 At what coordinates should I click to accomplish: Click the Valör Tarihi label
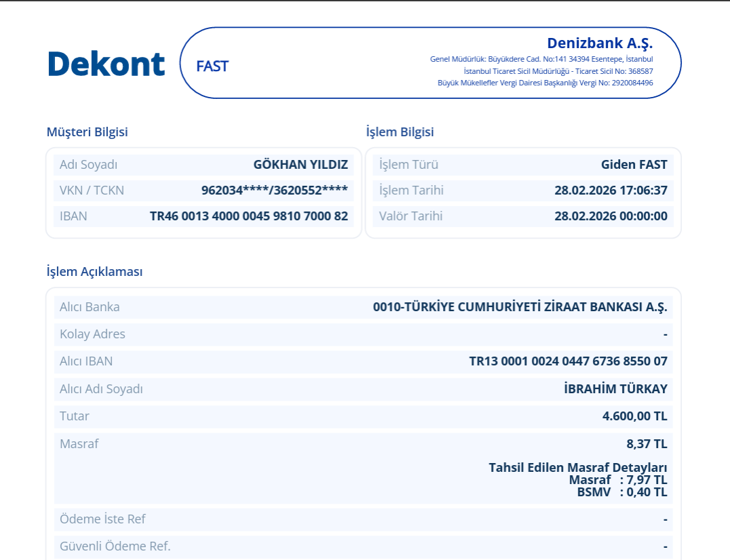click(x=410, y=216)
